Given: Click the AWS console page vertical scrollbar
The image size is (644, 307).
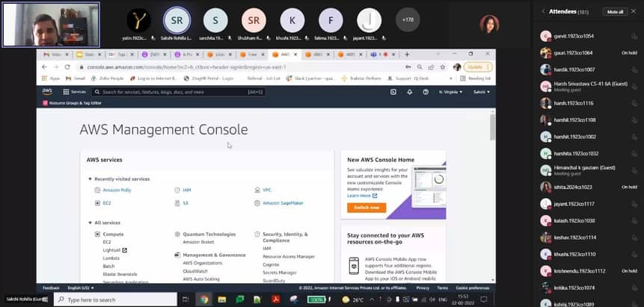Looking at the screenshot, I should coord(492,128).
